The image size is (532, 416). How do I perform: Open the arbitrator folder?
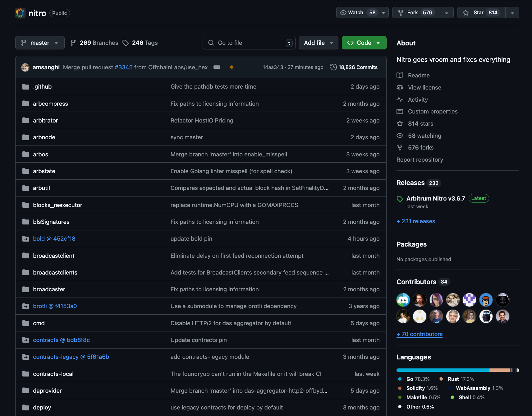tap(46, 121)
